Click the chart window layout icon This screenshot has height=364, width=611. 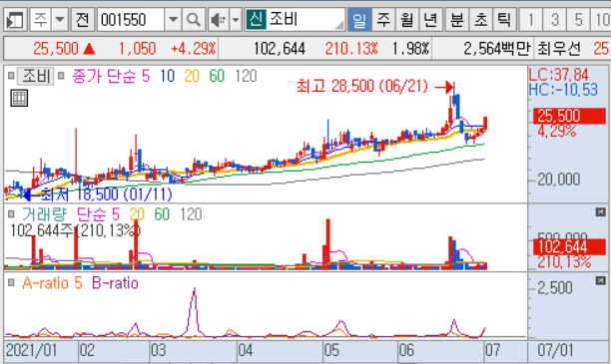tap(15, 20)
